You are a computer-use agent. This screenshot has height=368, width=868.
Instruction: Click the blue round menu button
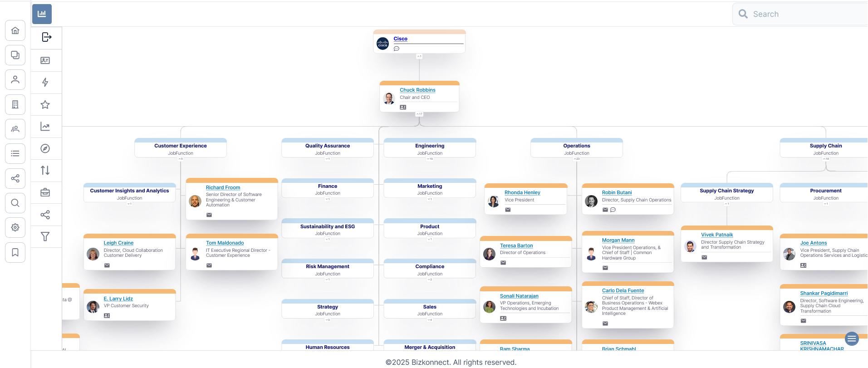click(852, 339)
